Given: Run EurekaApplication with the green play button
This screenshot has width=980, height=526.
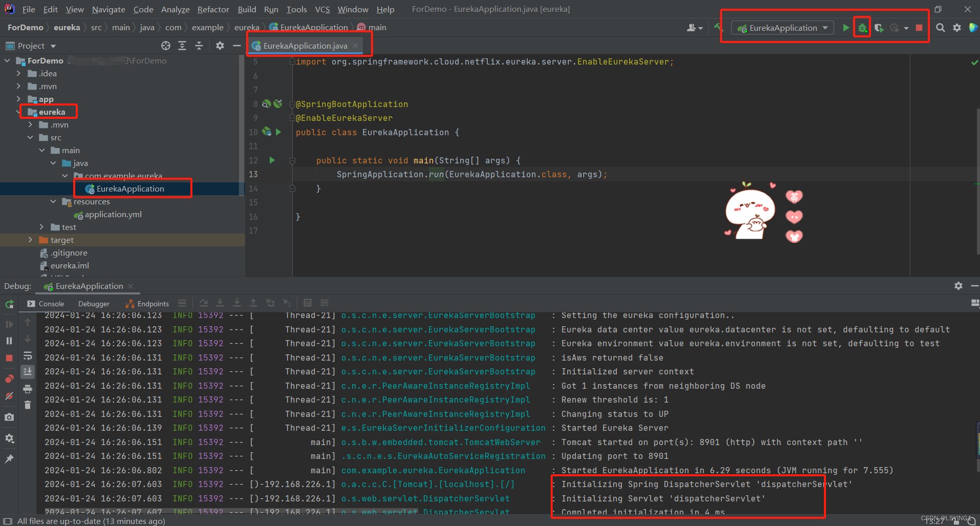Looking at the screenshot, I should point(846,28).
